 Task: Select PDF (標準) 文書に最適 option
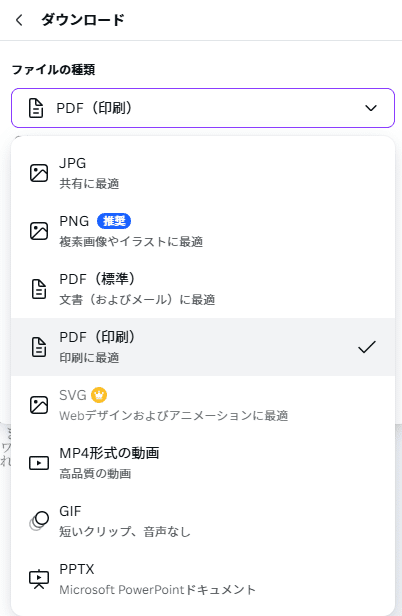coord(203,289)
